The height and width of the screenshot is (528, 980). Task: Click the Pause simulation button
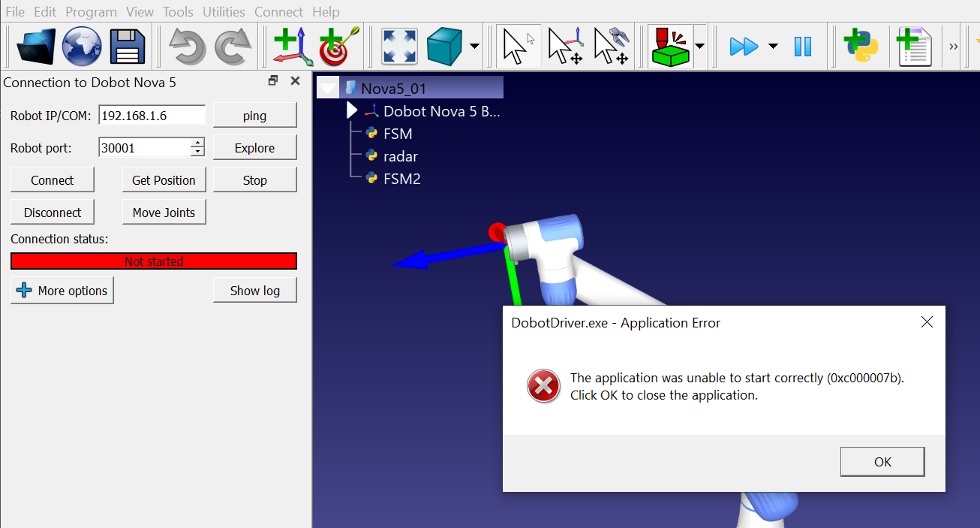(802, 47)
